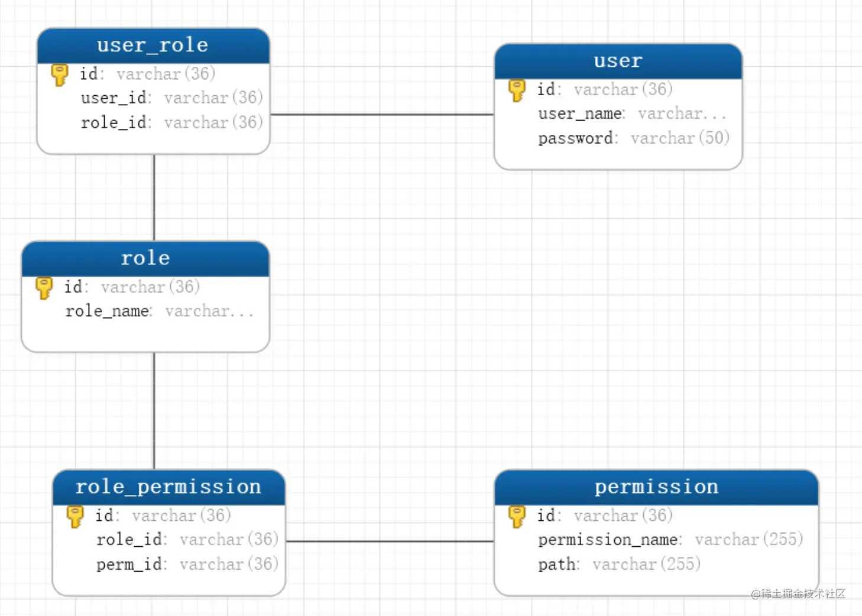Screen dimensions: 862x616
Task: Select the id column in role table
Action: (x=132, y=287)
